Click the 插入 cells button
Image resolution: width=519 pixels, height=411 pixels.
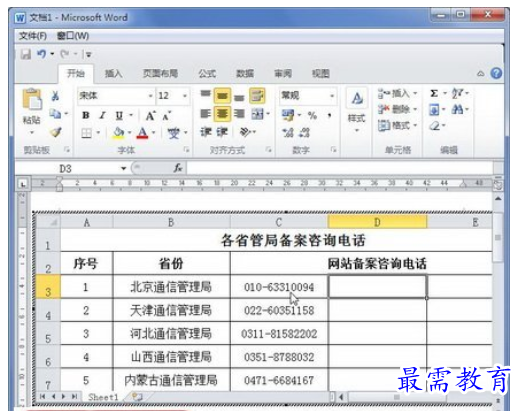tap(397, 93)
